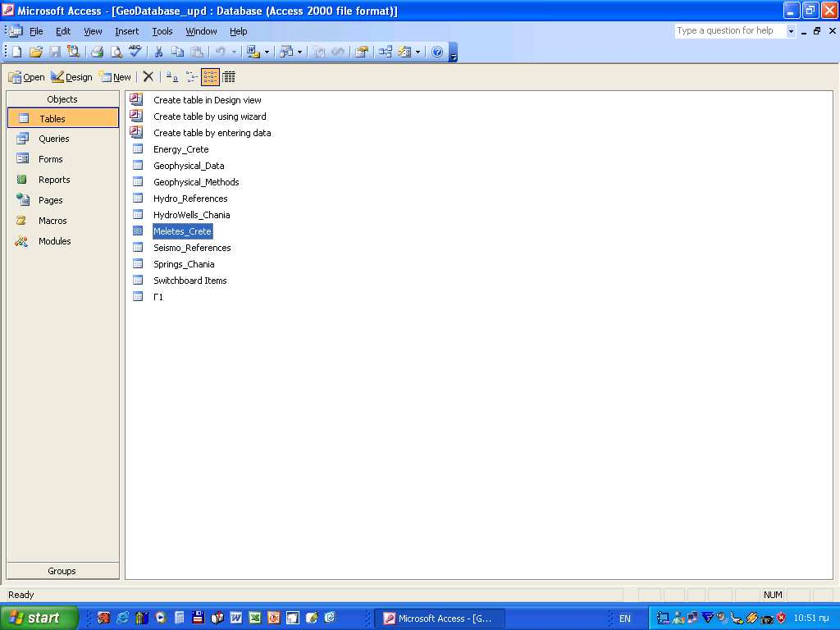Expand the help question box dropdown
Screen dimensions: 840x630
pos(791,31)
